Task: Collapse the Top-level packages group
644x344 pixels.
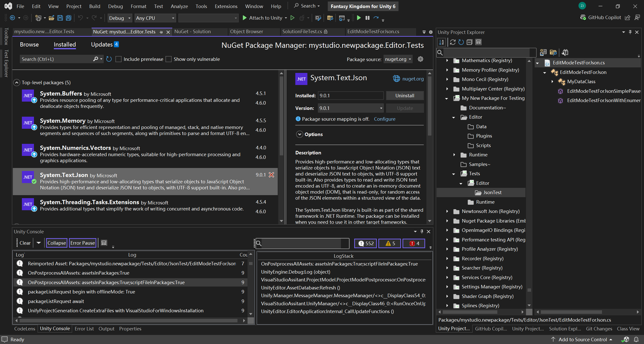Action: pyautogui.click(x=17, y=82)
